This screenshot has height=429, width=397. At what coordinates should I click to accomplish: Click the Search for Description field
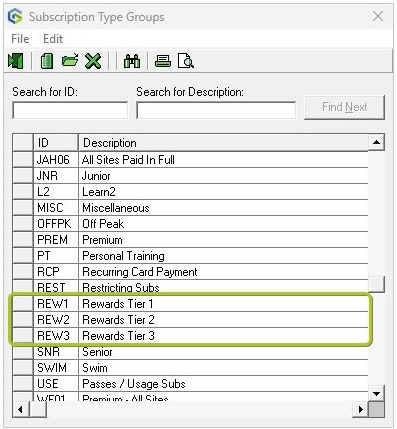tap(216, 110)
